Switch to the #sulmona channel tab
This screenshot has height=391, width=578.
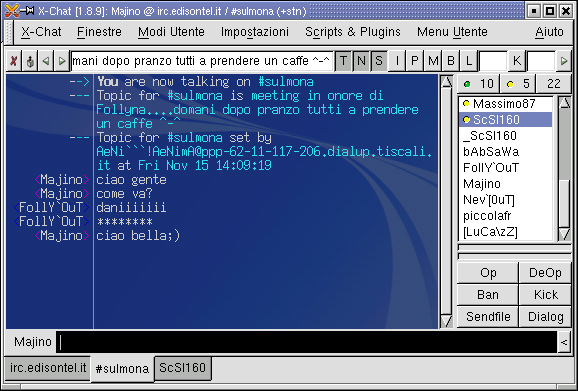click(x=122, y=369)
